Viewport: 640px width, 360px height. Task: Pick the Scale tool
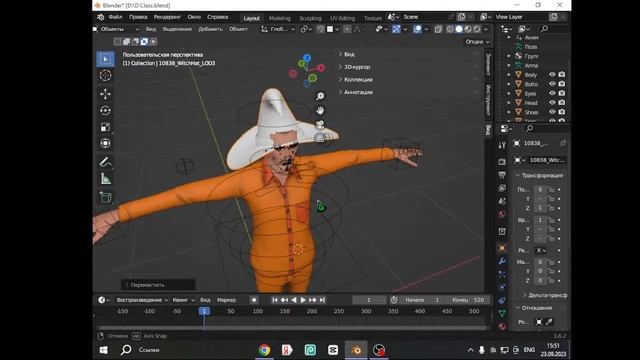[105, 127]
